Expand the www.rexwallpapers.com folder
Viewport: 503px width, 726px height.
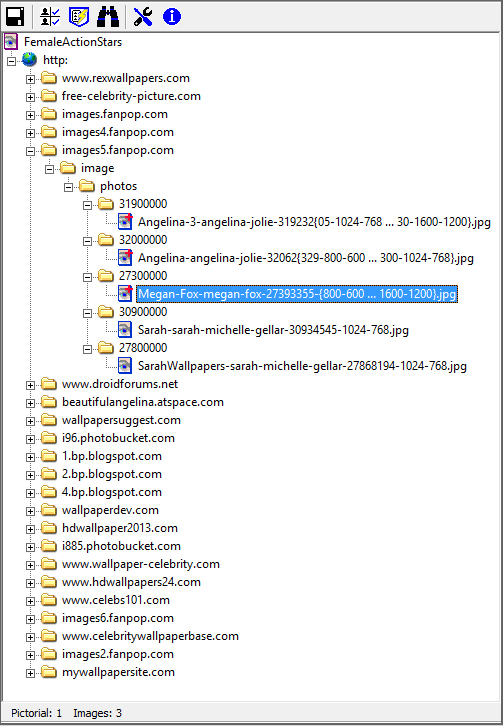tap(30, 79)
